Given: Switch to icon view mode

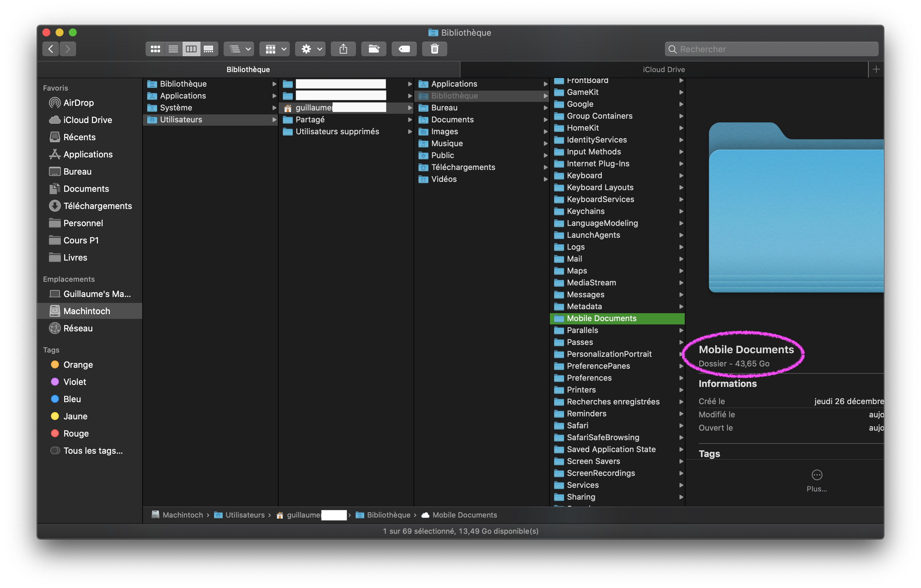Looking at the screenshot, I should pyautogui.click(x=155, y=49).
